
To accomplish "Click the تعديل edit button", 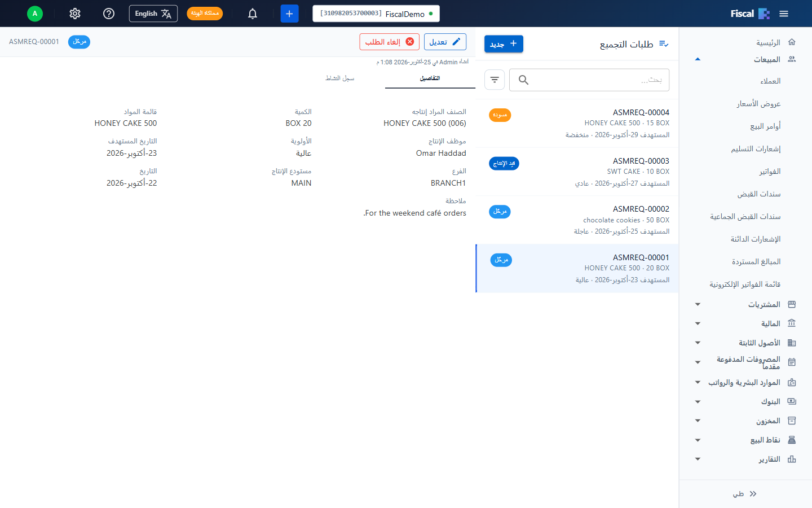I will click(x=445, y=42).
